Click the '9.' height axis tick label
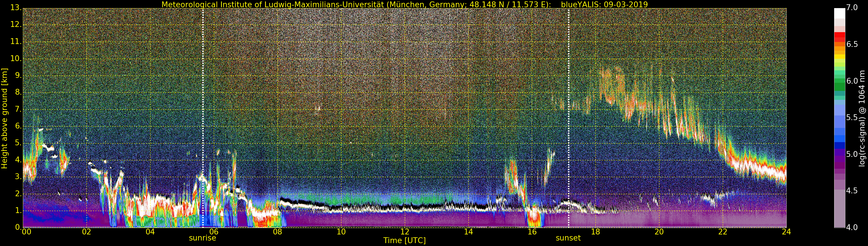The image size is (868, 246). (18, 76)
